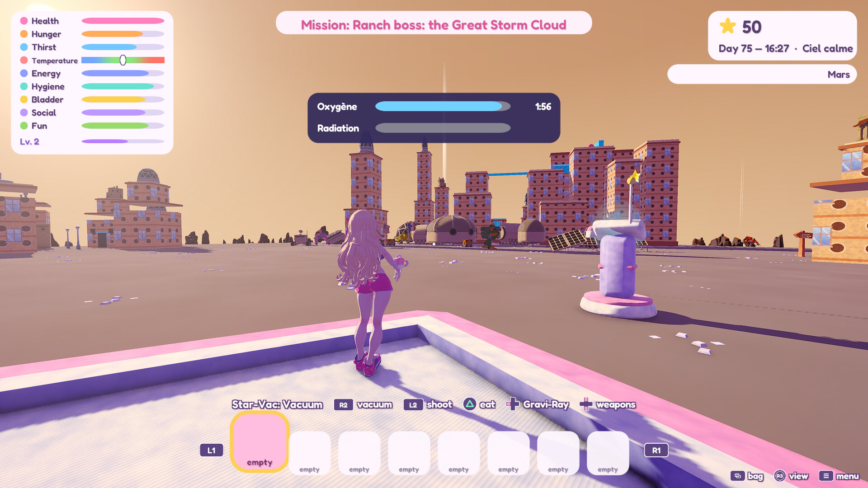Click the Lv. 2 level label
This screenshot has height=488, width=868.
click(x=29, y=141)
